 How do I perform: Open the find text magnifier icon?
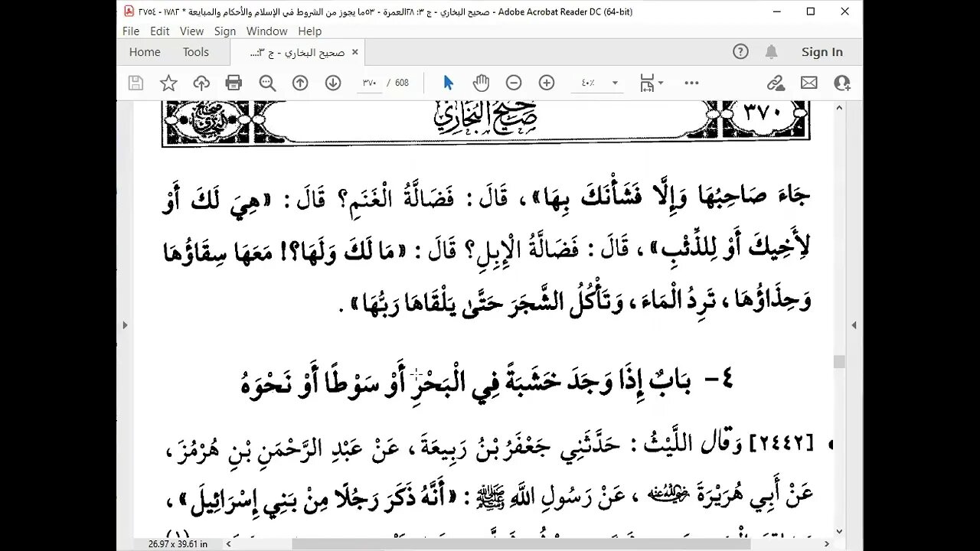click(x=267, y=83)
